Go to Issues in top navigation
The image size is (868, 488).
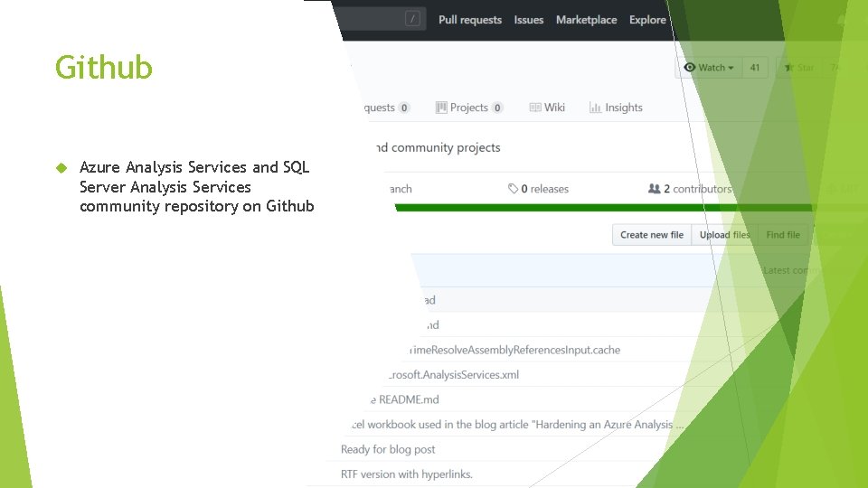coord(529,20)
